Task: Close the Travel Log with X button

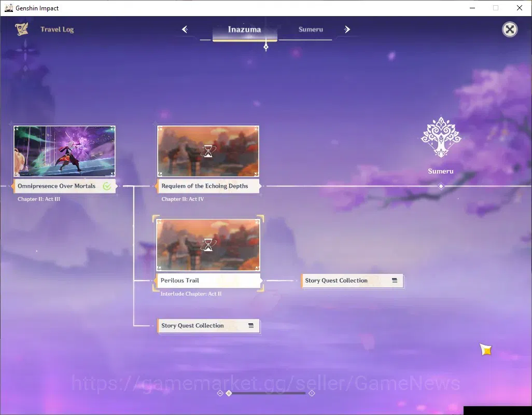Action: 510,30
